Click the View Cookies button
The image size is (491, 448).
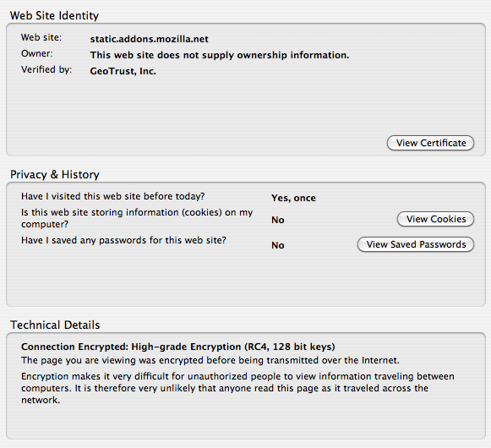tap(435, 219)
